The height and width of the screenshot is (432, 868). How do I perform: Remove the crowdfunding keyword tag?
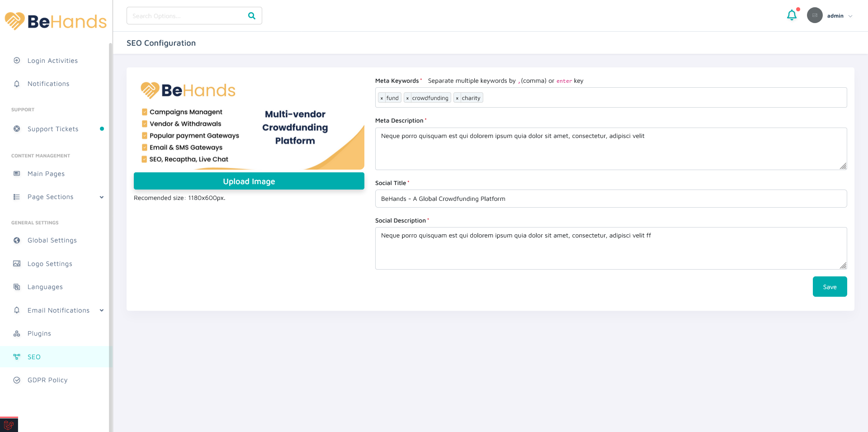[x=407, y=98]
